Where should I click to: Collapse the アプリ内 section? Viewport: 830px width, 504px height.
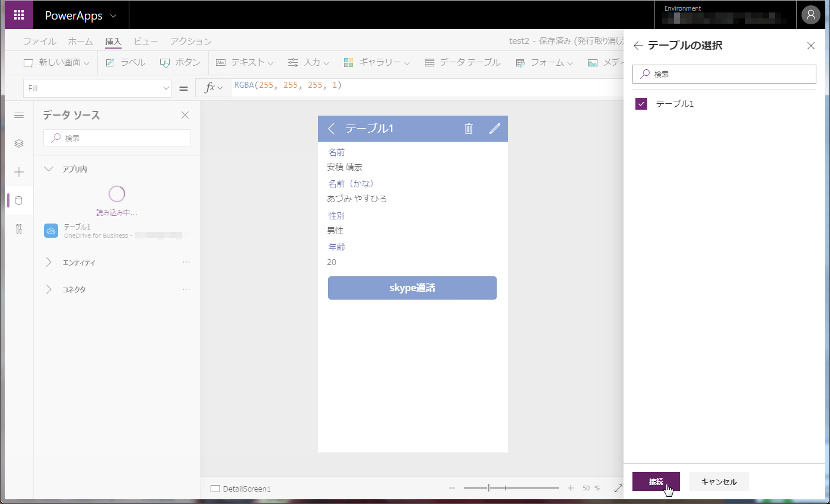[49, 169]
